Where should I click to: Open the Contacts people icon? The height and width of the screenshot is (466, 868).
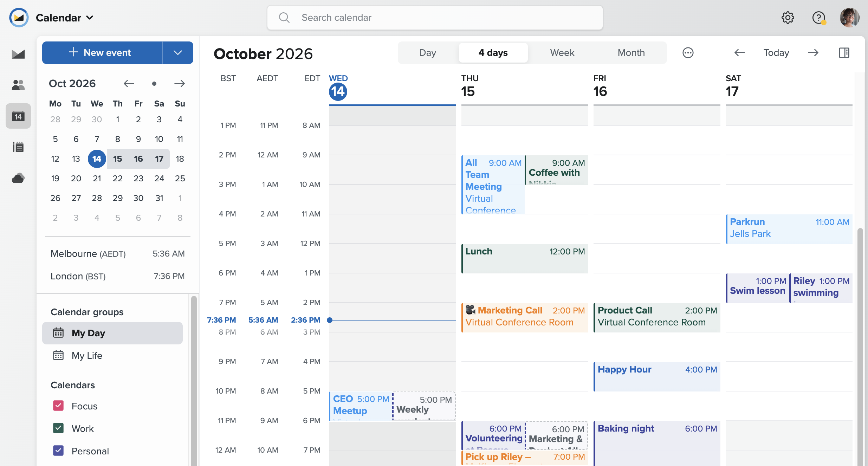[18, 85]
